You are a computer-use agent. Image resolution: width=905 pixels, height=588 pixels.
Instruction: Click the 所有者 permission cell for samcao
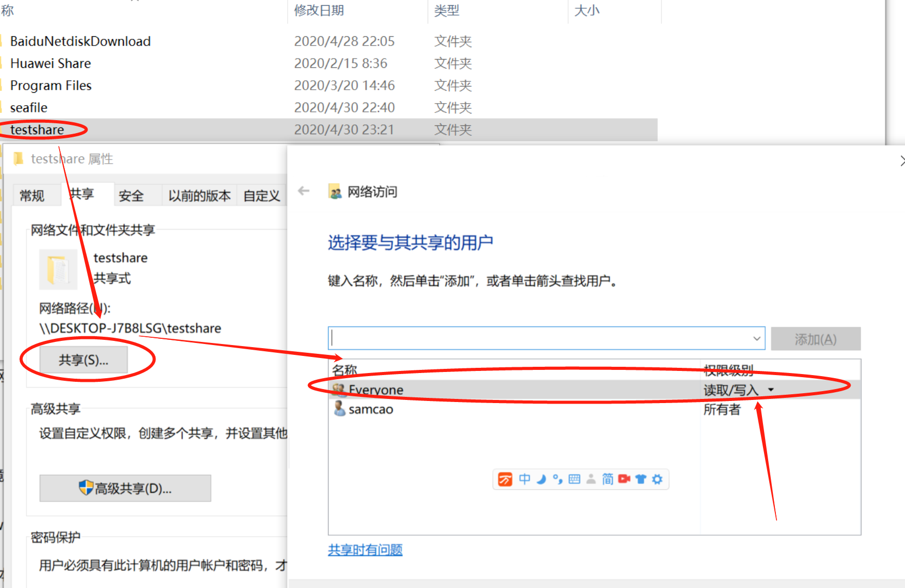[x=722, y=409]
